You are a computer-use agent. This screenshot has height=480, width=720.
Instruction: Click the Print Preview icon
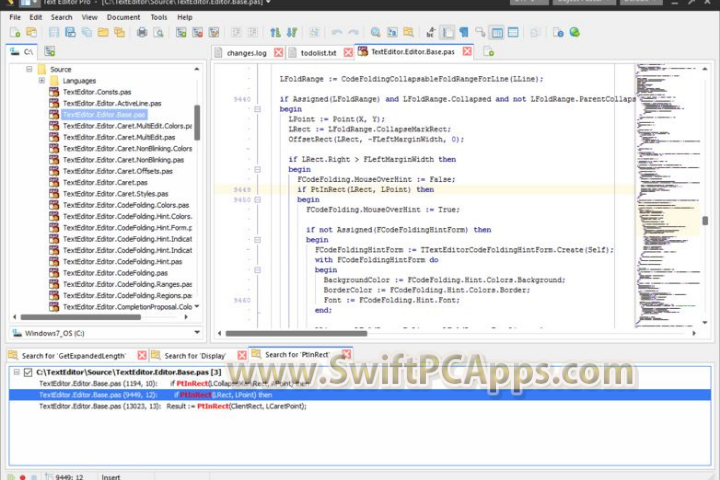click(158, 32)
